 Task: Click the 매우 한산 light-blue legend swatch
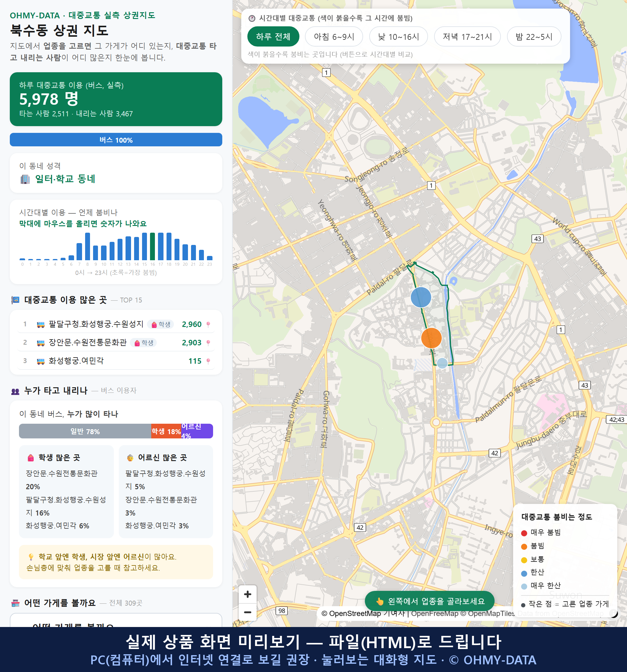pos(524,587)
